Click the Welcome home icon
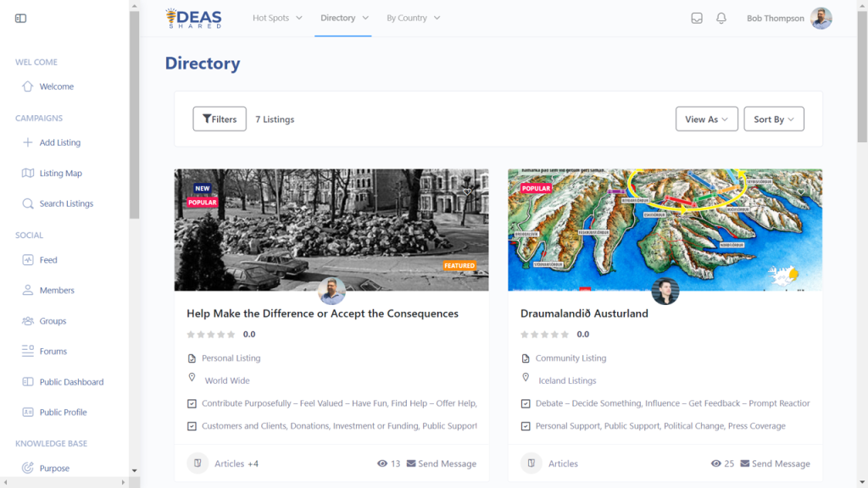Viewport: 868px width, 488px height. click(x=28, y=86)
